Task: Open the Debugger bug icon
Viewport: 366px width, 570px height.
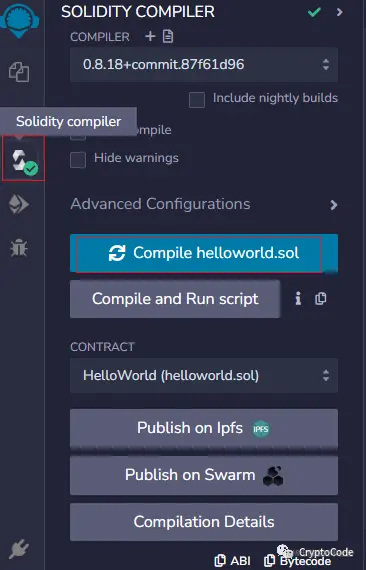Action: point(19,248)
